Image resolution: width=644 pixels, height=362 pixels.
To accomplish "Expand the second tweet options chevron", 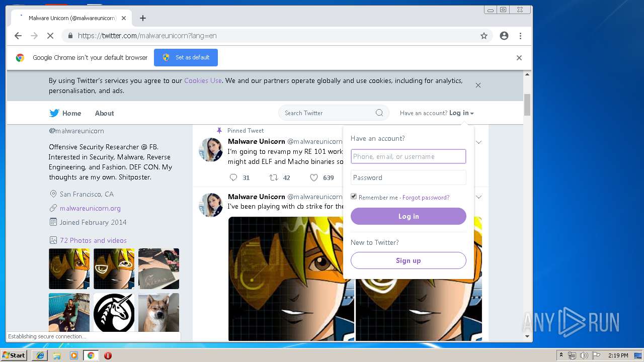I will (478, 197).
